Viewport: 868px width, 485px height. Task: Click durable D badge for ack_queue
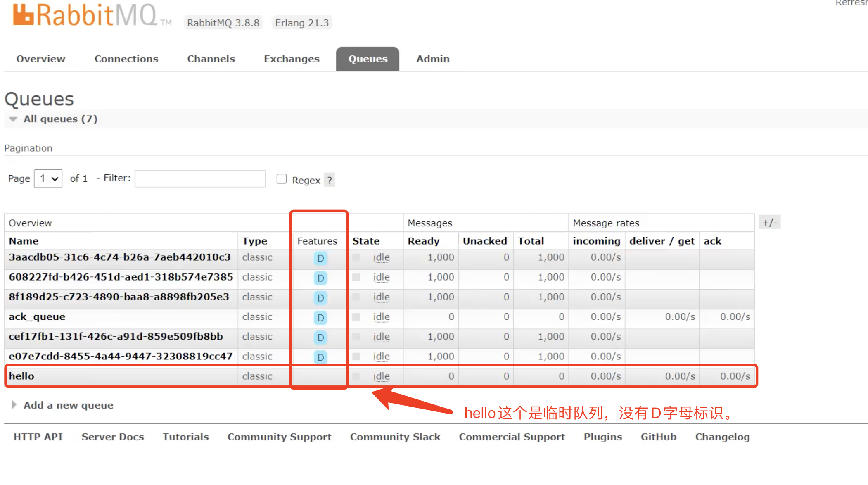[320, 318]
